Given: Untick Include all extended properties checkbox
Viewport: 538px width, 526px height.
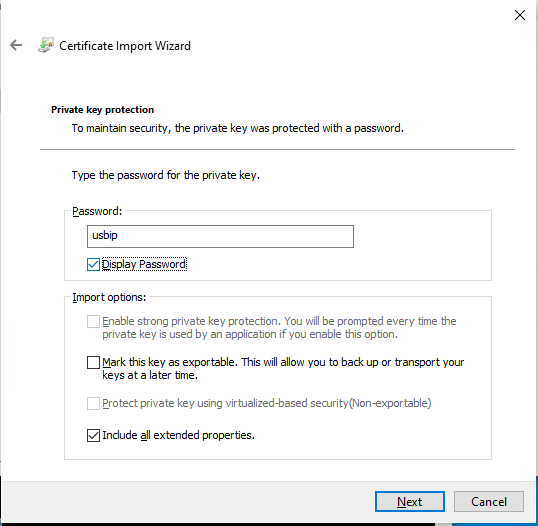Looking at the screenshot, I should coord(93,435).
